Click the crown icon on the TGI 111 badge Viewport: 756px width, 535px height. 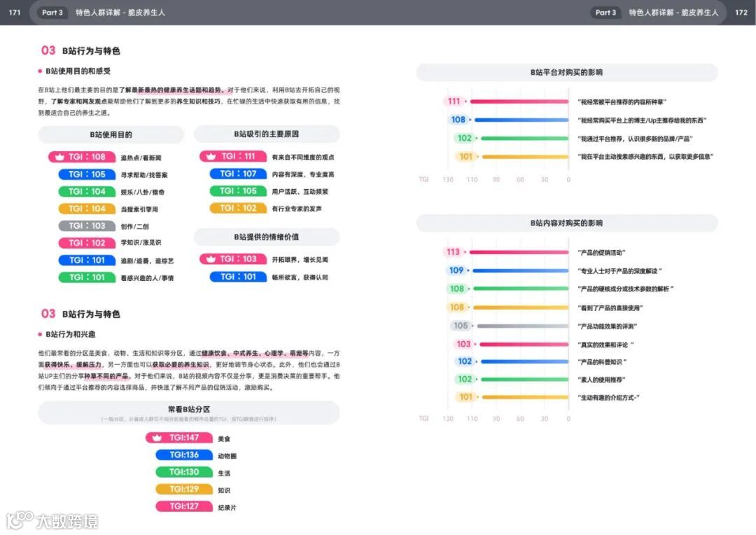pyautogui.click(x=211, y=156)
